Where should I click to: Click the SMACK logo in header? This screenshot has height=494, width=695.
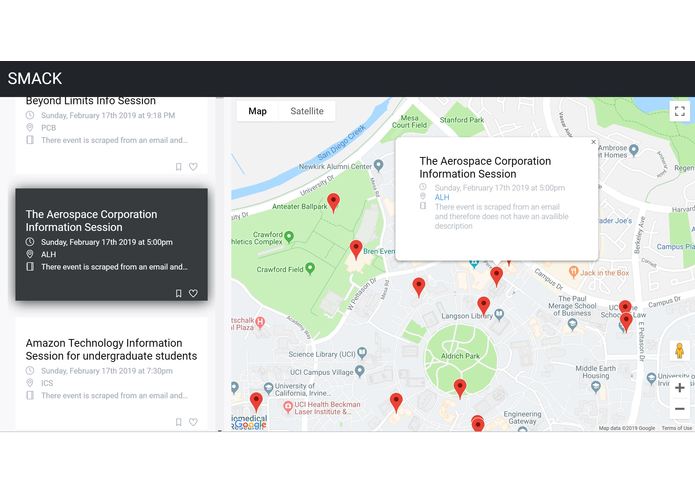click(x=35, y=78)
